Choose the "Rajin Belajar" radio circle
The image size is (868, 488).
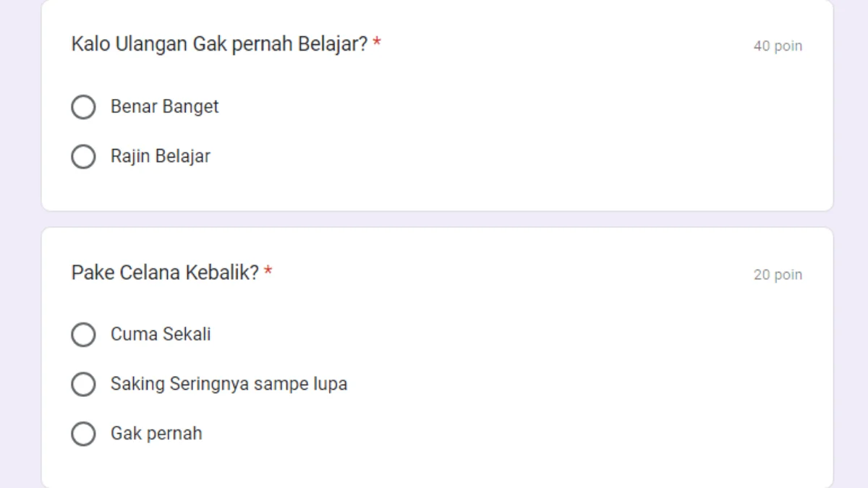click(x=83, y=156)
